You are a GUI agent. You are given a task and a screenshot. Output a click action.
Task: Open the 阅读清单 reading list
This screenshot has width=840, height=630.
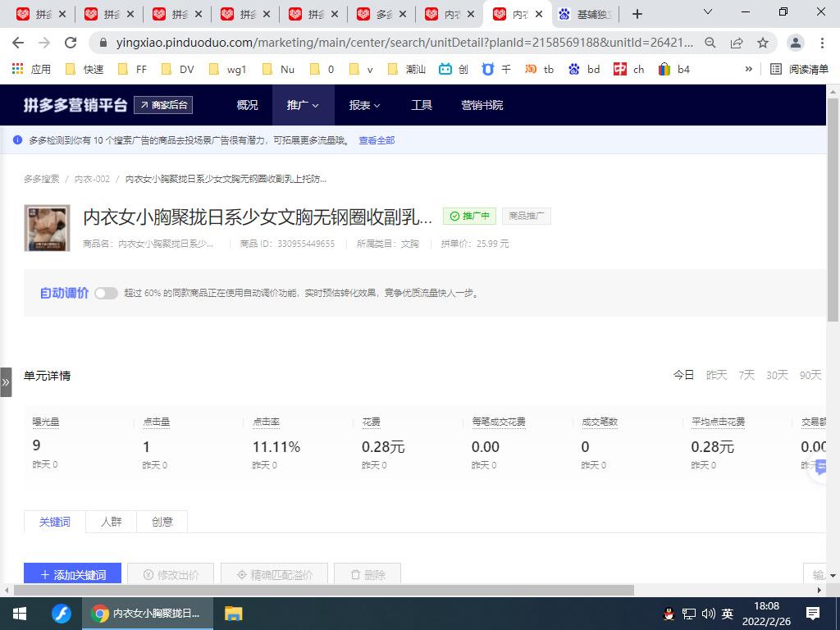point(799,69)
